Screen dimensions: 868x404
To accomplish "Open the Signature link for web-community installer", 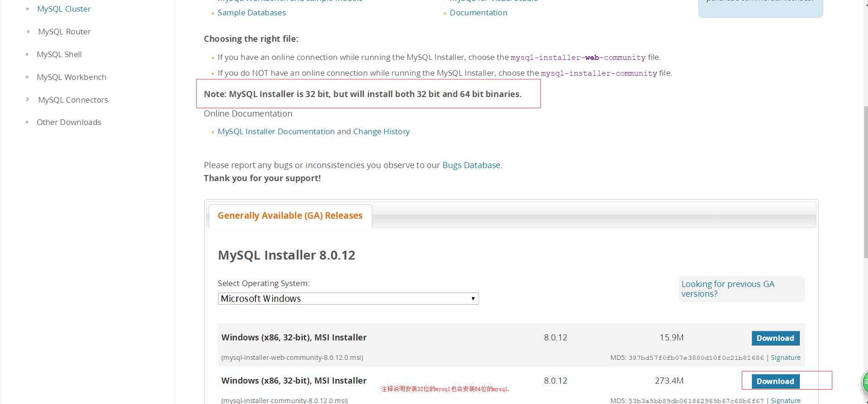I will pos(785,358).
